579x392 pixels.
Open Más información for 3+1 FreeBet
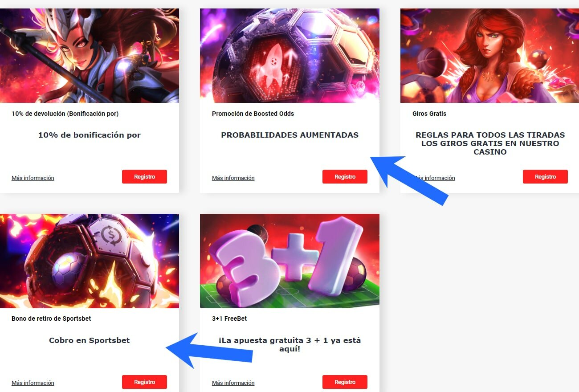[233, 383]
